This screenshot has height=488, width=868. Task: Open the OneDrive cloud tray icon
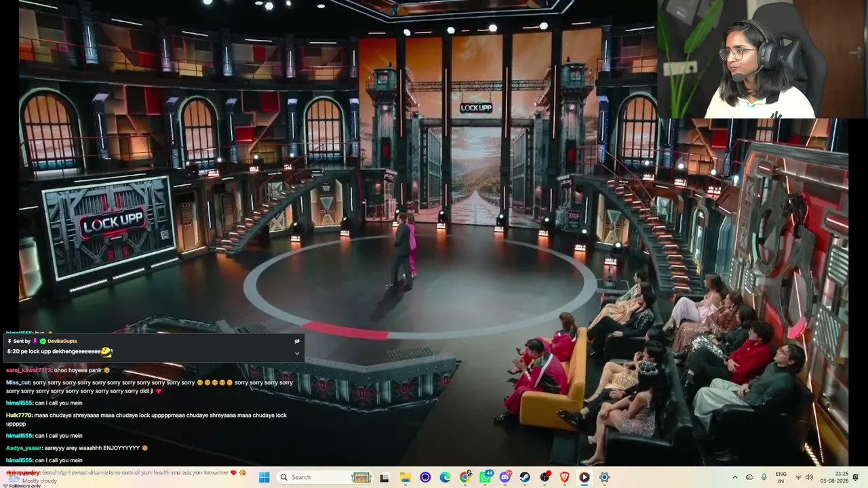tap(749, 477)
